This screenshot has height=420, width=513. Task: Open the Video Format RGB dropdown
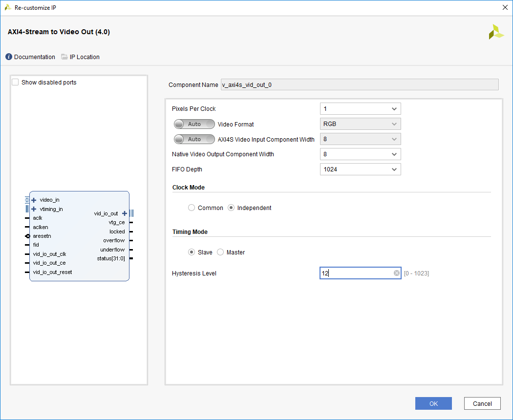coord(360,124)
